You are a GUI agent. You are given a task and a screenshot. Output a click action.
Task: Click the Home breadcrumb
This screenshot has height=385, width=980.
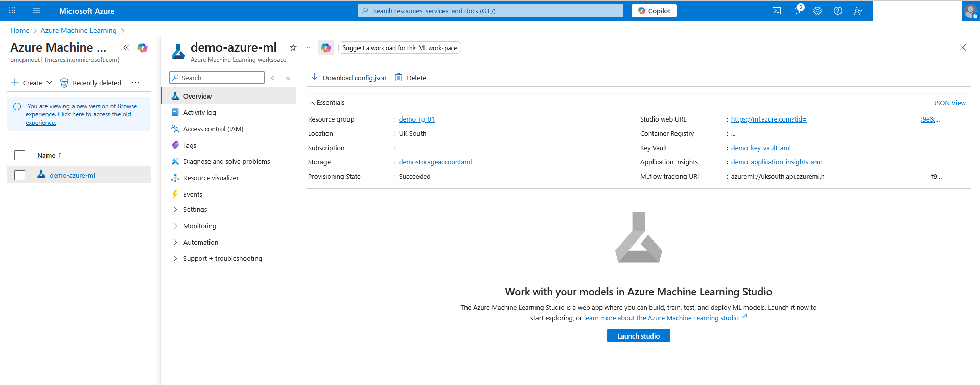pos(20,30)
